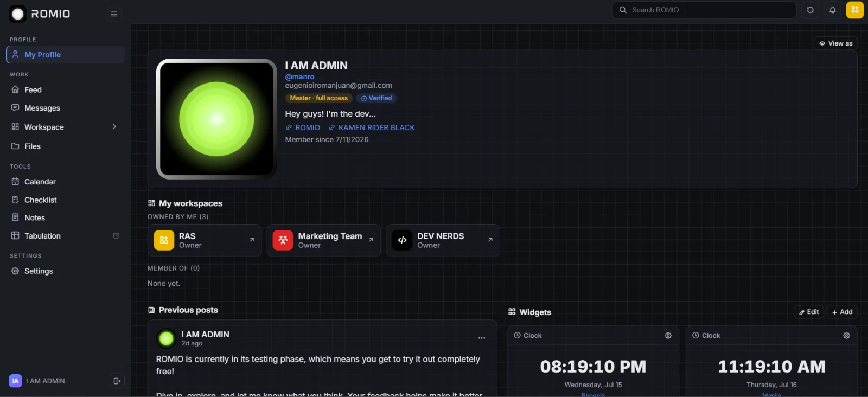
Task: Open Notes in the sidebar
Action: tap(66, 218)
